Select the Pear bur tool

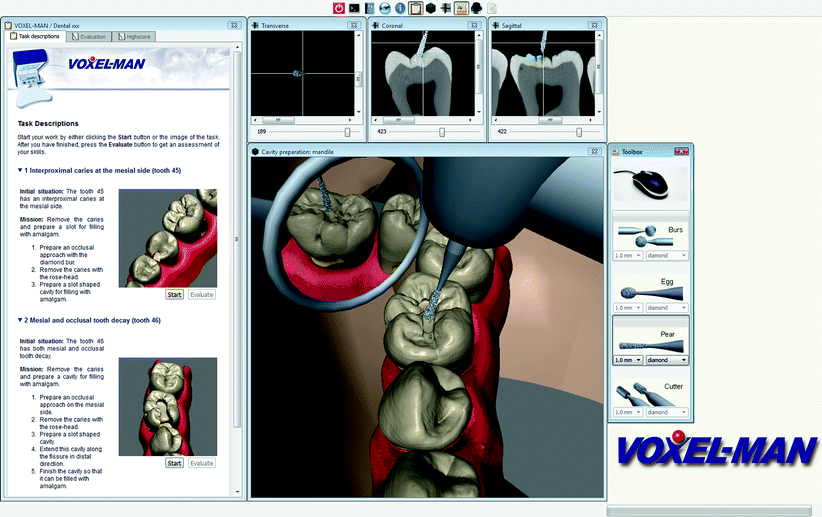click(x=640, y=340)
